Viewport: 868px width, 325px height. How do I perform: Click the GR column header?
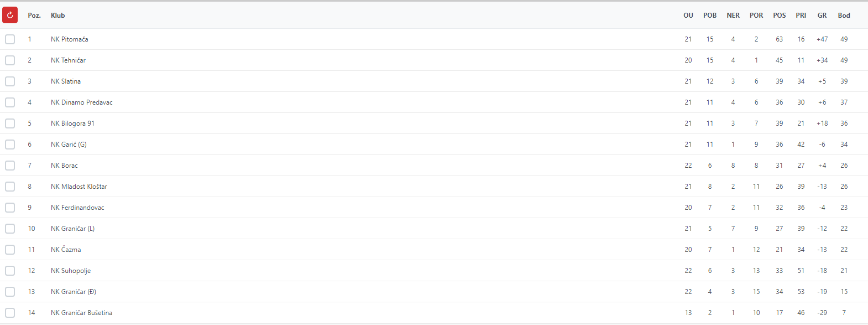point(822,16)
